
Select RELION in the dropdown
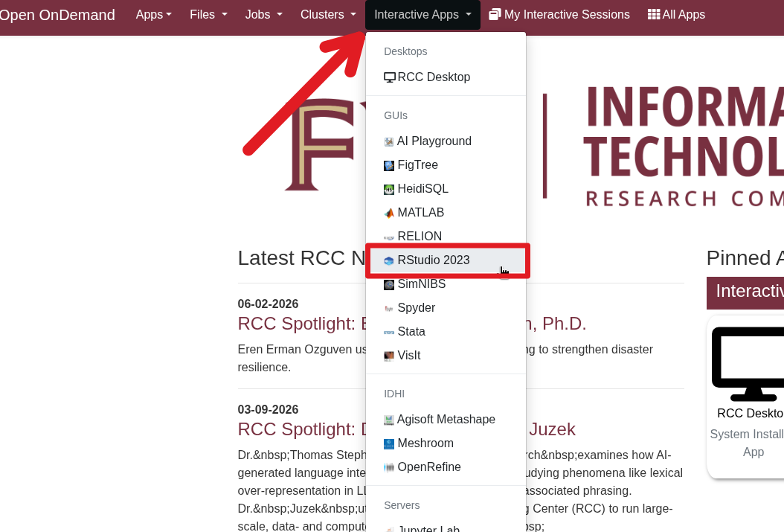coord(446,236)
